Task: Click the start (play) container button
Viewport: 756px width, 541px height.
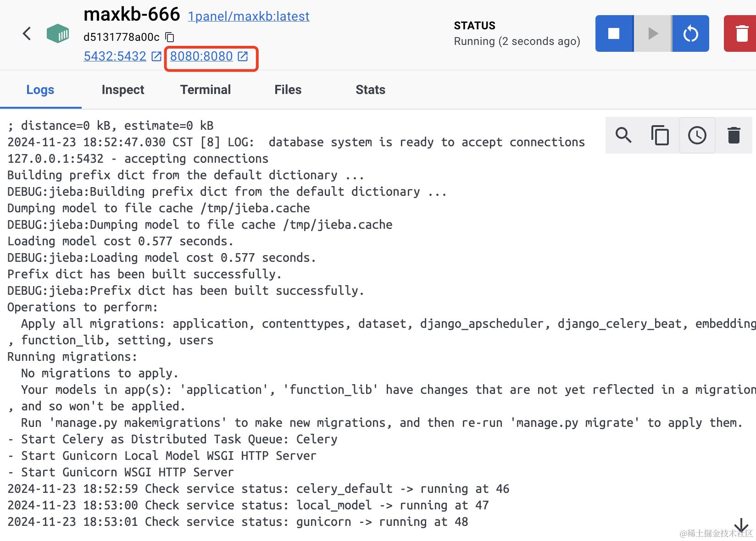Action: [x=653, y=33]
